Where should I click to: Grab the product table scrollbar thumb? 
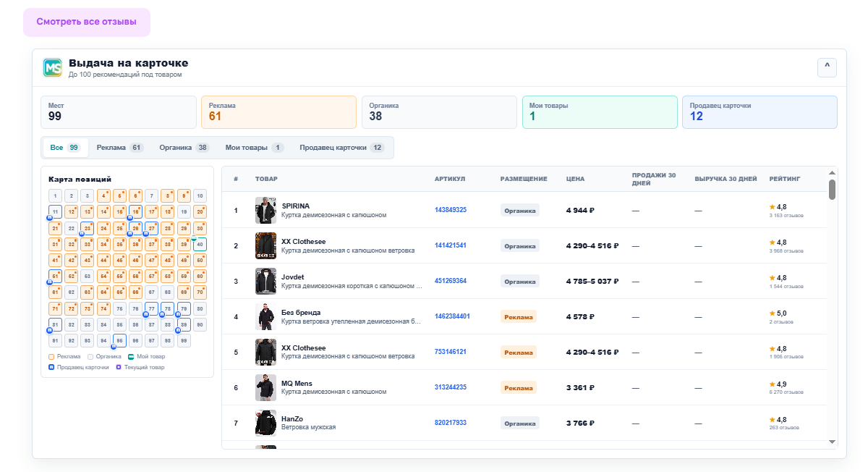(x=832, y=190)
